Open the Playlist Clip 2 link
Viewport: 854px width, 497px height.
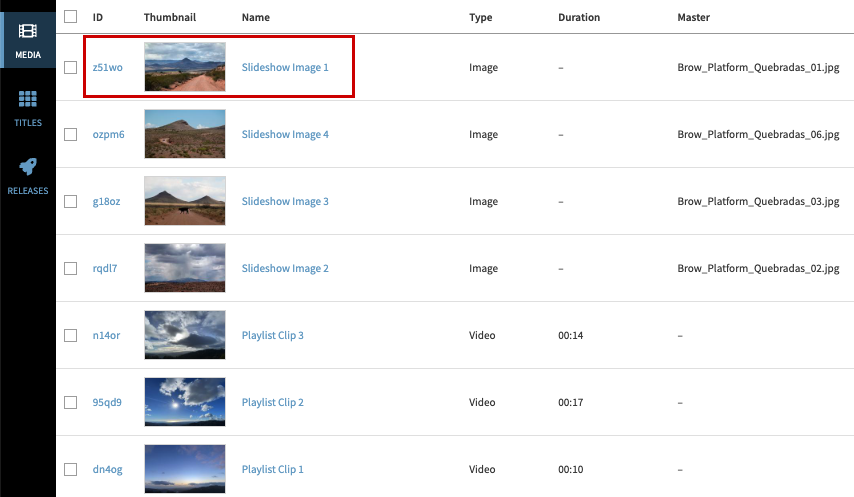tap(272, 402)
